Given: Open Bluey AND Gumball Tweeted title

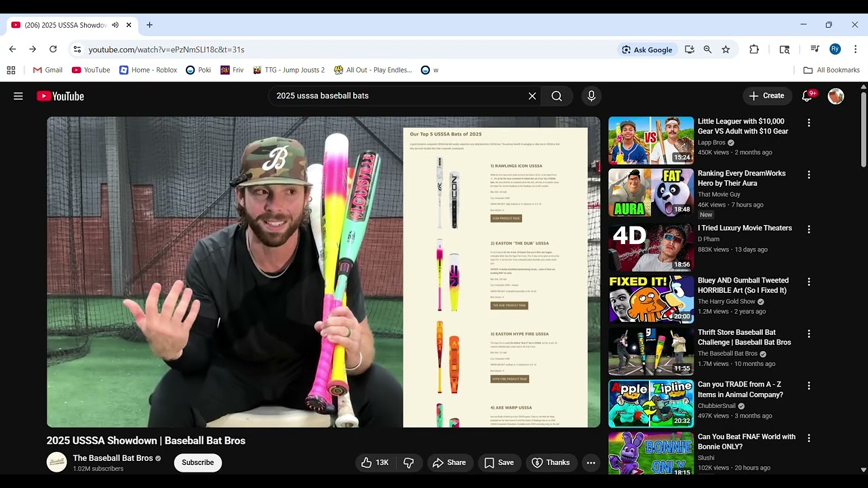Looking at the screenshot, I should [x=743, y=285].
